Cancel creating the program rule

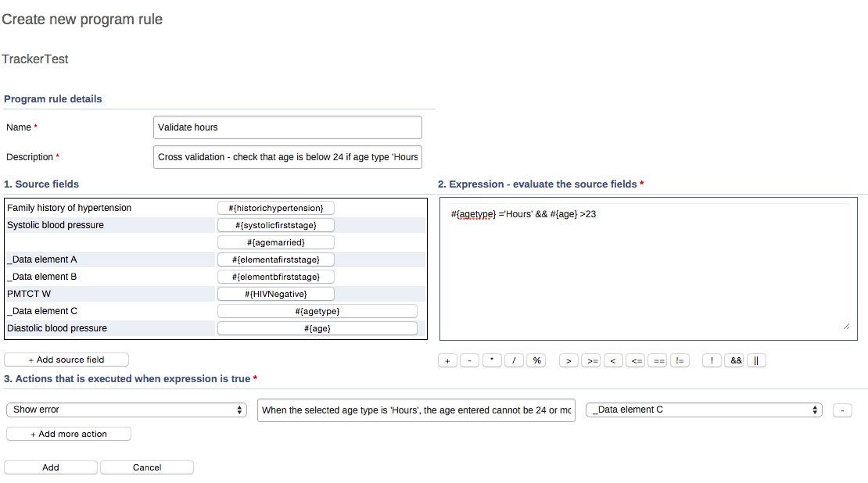[x=147, y=467]
